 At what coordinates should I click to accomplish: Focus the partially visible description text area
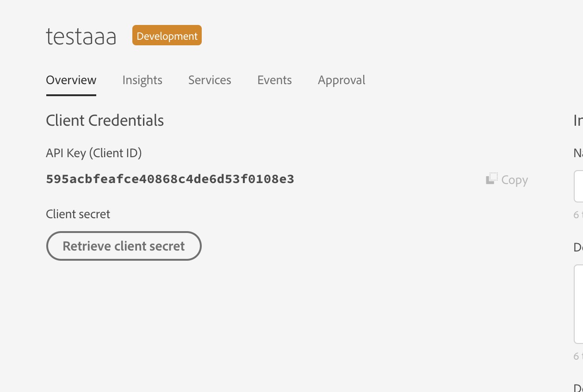578,304
